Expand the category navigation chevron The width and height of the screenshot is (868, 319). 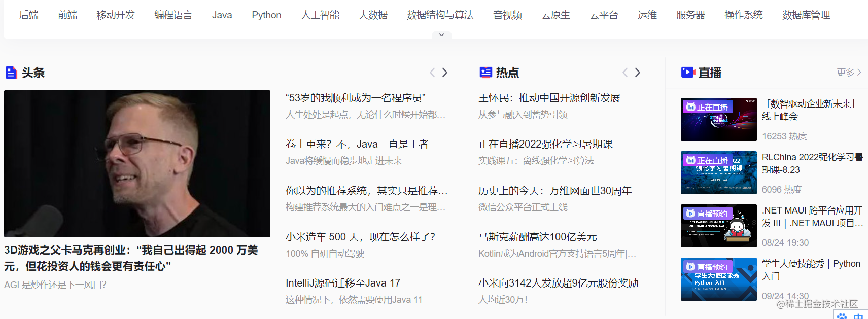pos(441,34)
